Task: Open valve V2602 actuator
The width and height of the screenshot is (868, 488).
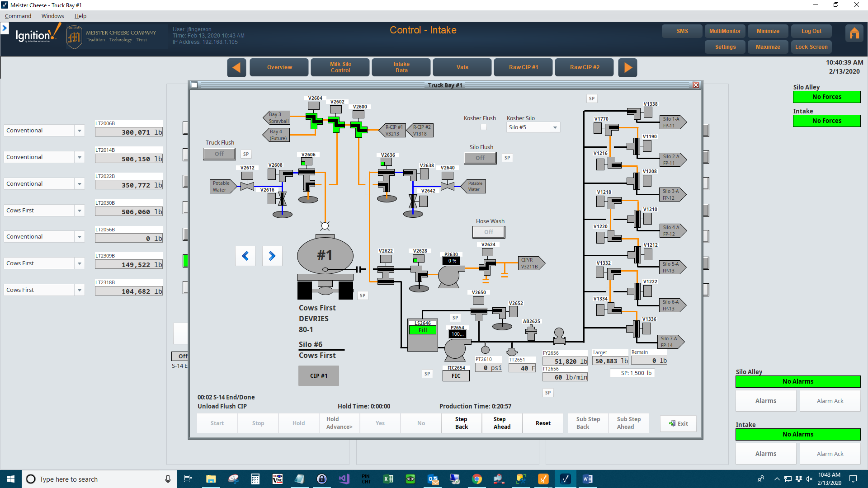Action: pos(335,109)
